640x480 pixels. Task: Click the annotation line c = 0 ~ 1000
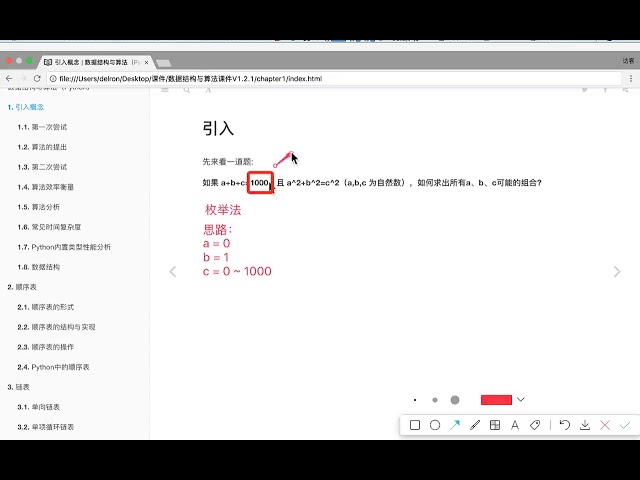[237, 271]
